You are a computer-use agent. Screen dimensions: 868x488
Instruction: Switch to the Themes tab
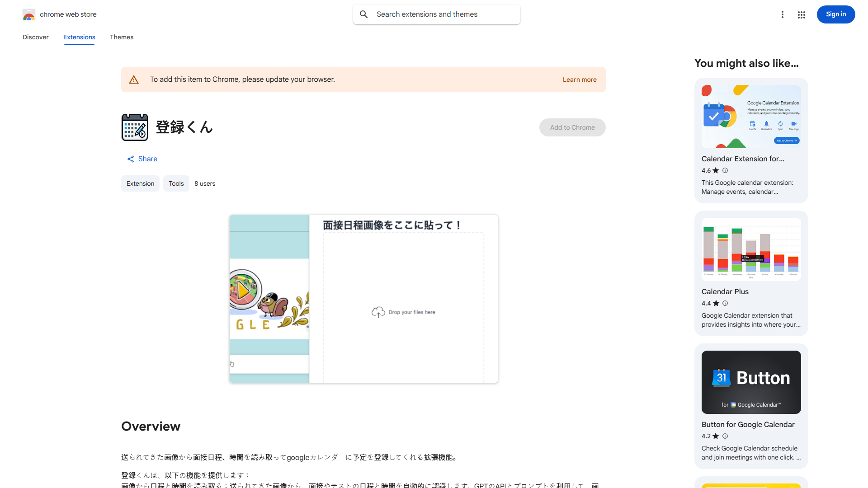(121, 37)
